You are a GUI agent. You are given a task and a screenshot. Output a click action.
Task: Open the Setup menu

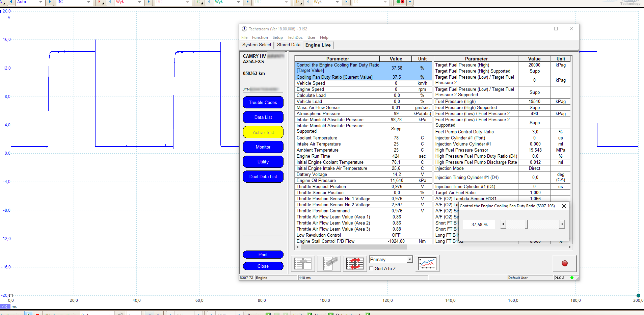coord(277,37)
